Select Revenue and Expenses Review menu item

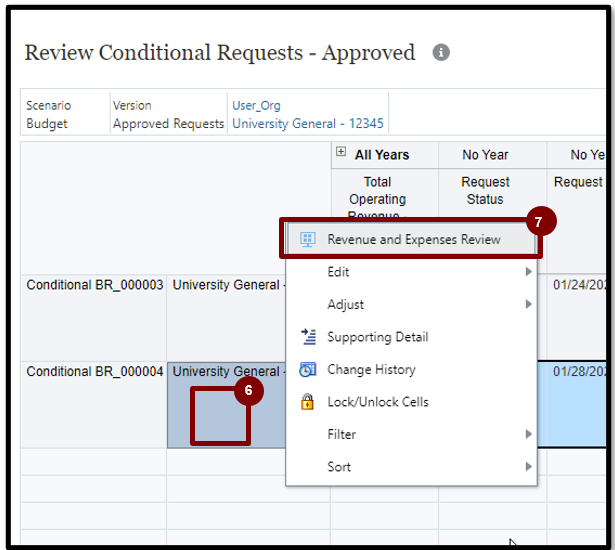413,240
